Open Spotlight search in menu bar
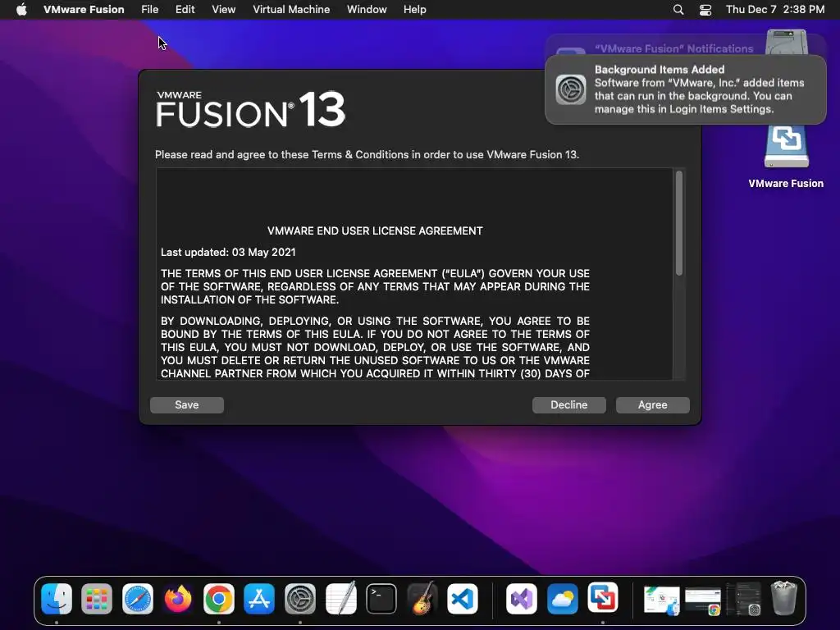The width and height of the screenshot is (840, 630). [x=678, y=10]
